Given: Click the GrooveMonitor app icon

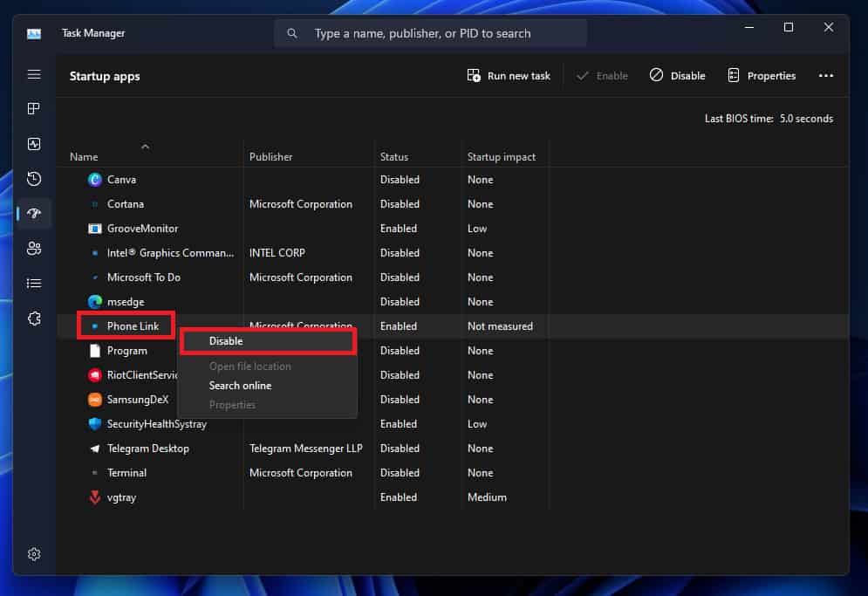Looking at the screenshot, I should click(95, 229).
